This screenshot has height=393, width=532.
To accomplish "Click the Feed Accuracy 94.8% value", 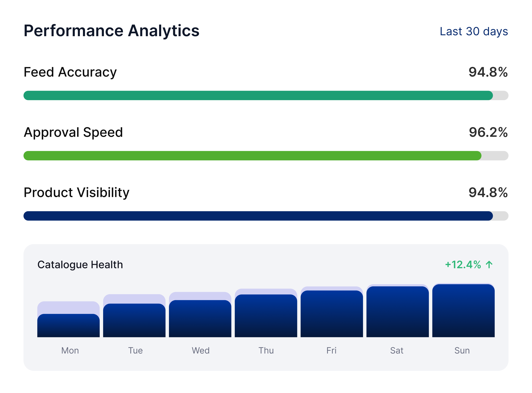I will 488,72.
